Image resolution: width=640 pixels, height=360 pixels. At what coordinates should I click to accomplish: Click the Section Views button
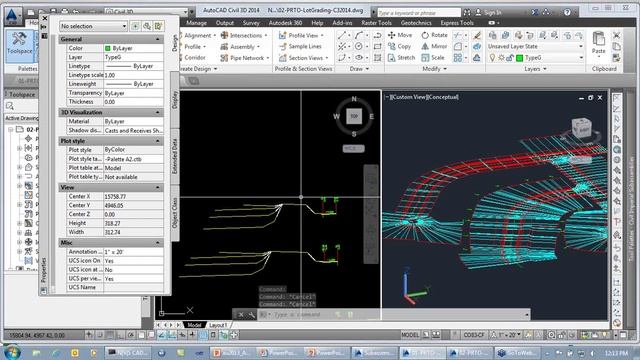pyautogui.click(x=304, y=58)
